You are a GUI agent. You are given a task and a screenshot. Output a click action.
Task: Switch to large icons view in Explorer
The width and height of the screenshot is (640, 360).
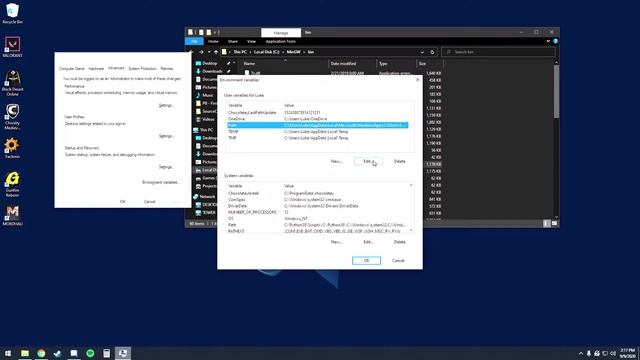click(x=554, y=223)
